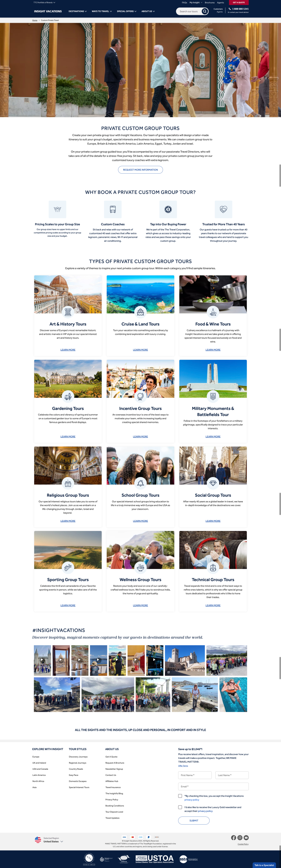Open the swimming woman Instagram thumbnail
The width and height of the screenshot is (281, 868).
(x=233, y=694)
